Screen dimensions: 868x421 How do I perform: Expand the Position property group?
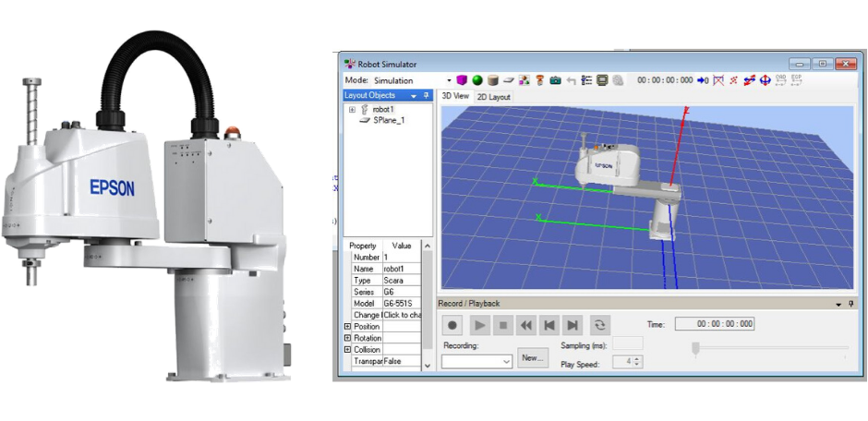coord(347,326)
